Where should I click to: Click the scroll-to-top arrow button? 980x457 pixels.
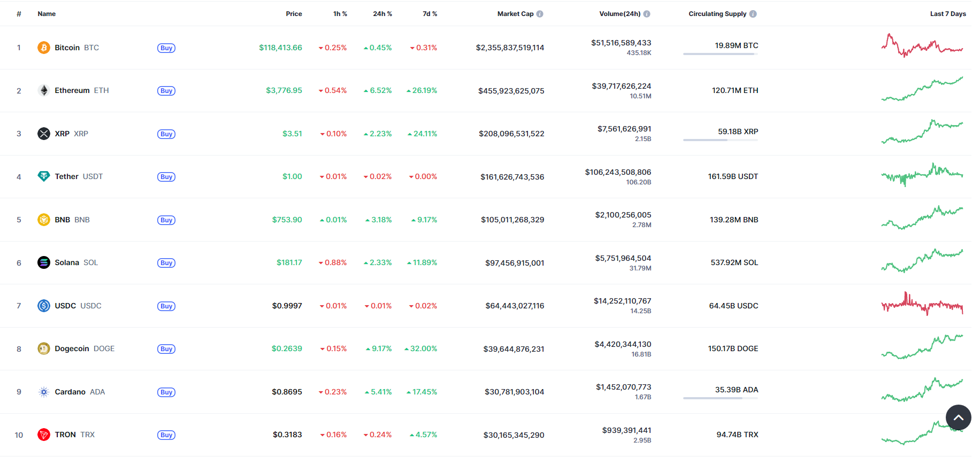tap(959, 417)
